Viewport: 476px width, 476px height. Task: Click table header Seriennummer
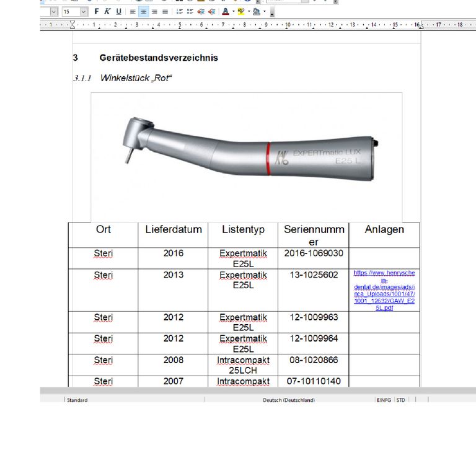click(314, 236)
